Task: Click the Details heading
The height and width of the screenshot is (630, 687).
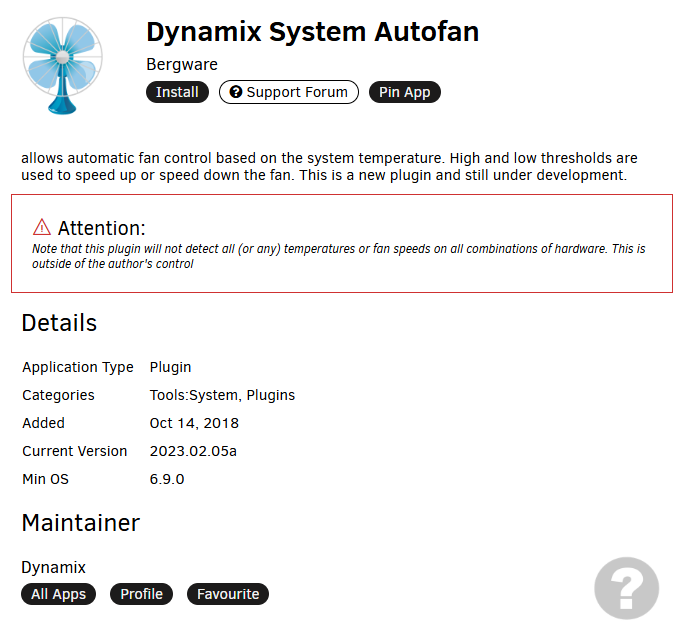Action: pos(59,323)
